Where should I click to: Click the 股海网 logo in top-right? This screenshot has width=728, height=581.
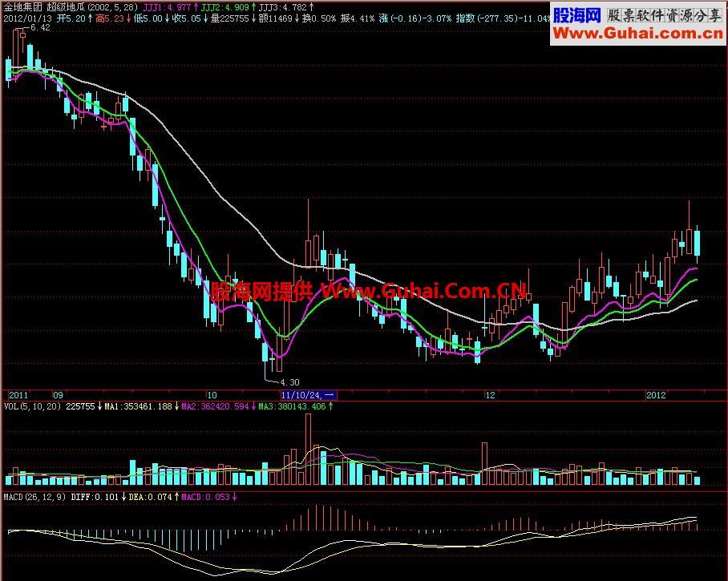tap(576, 14)
